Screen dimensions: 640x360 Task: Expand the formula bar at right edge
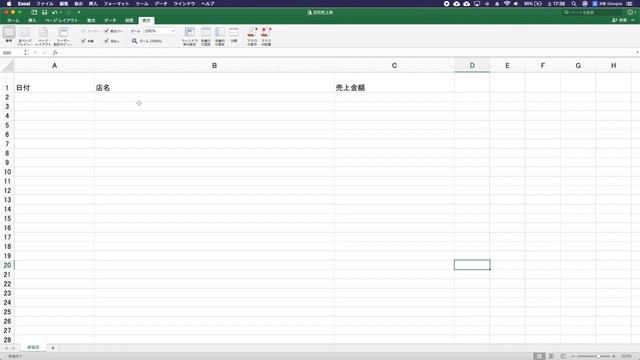pyautogui.click(x=637, y=53)
